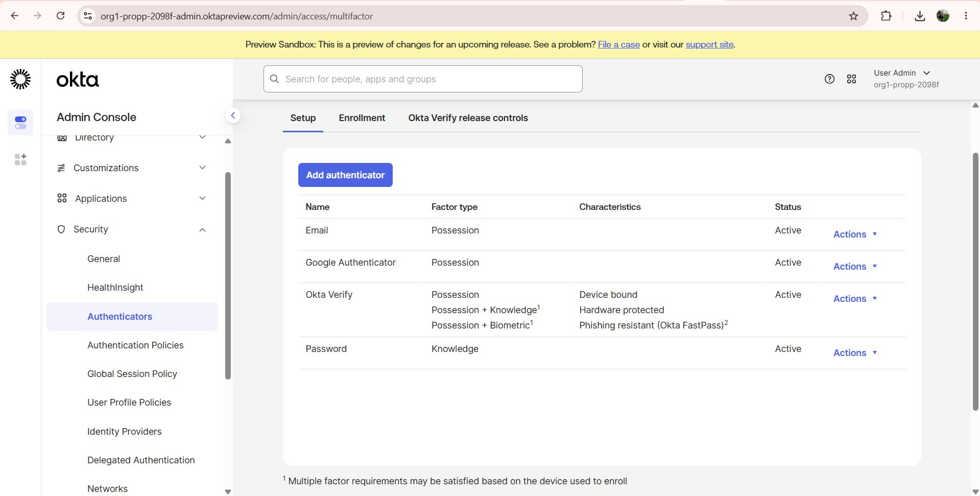Open the apps grid icon near User Admin

pyautogui.click(x=851, y=79)
